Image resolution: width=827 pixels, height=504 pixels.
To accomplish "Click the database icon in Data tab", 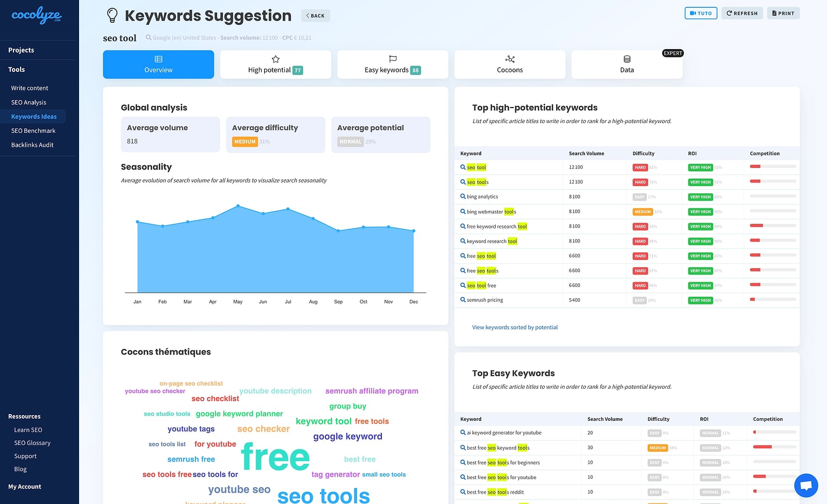I will tap(627, 59).
